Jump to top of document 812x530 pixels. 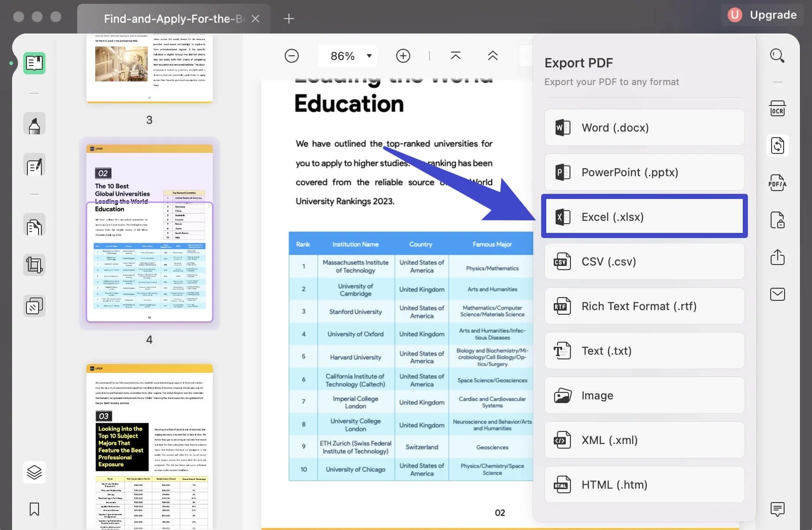tap(456, 55)
